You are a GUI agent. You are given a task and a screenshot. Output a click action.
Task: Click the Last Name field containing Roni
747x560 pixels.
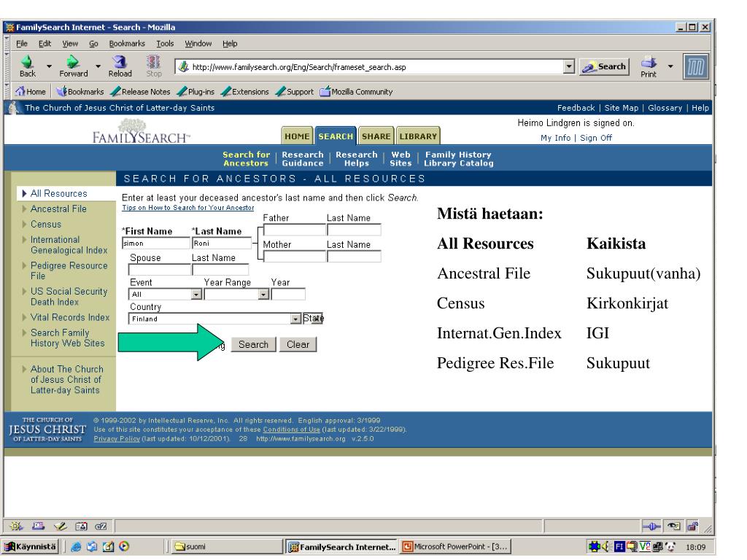click(x=222, y=244)
